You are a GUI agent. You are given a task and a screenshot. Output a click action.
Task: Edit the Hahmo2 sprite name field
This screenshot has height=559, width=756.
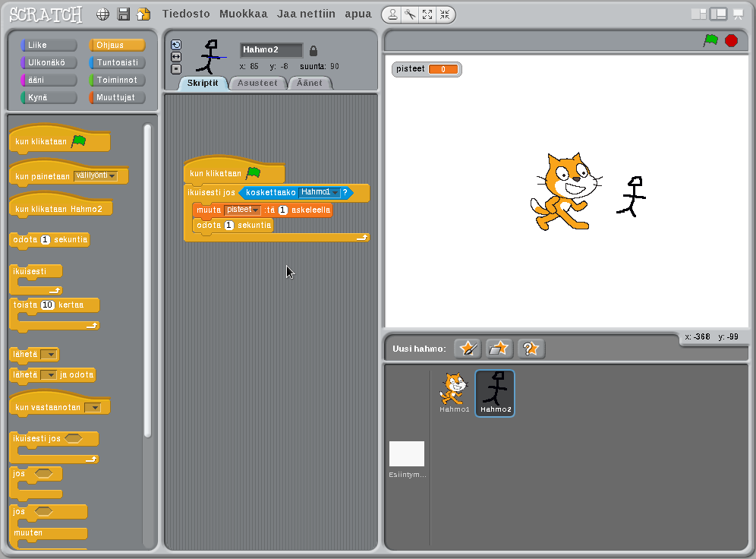click(x=272, y=49)
